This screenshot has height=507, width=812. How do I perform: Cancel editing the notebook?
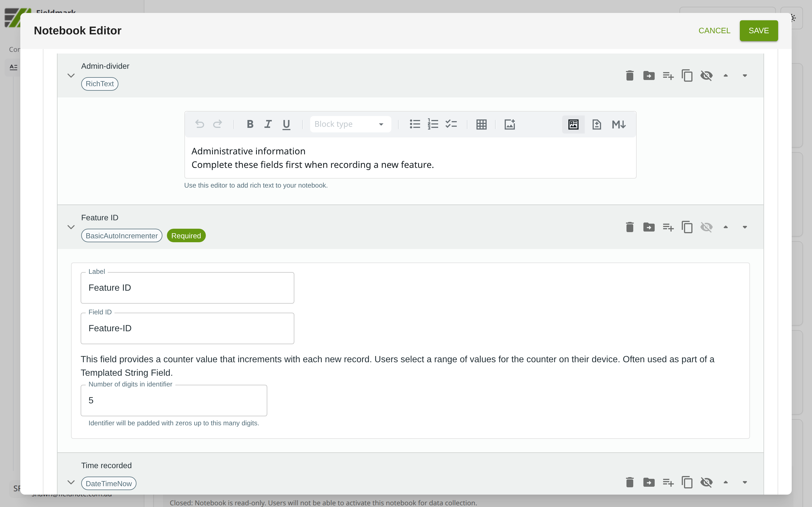714,31
